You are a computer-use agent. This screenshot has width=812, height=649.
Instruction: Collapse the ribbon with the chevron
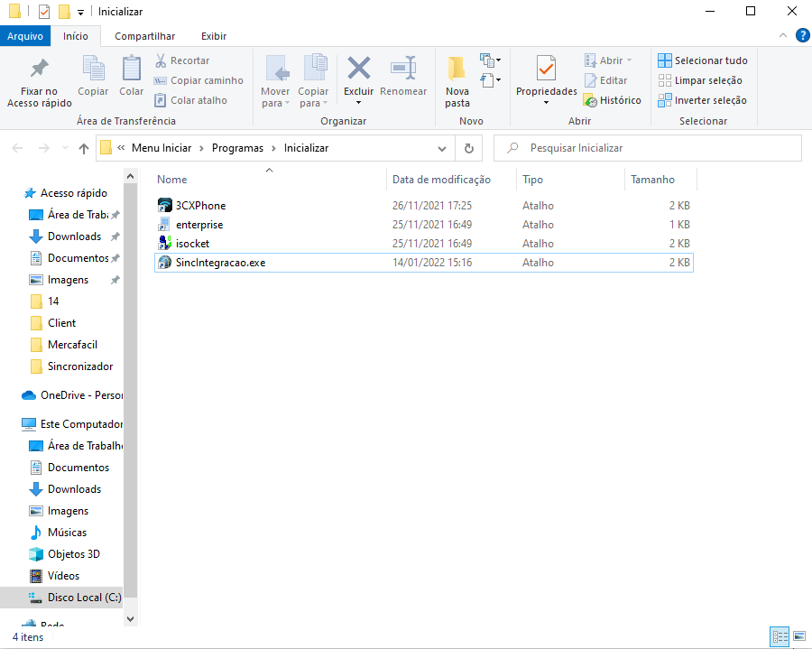(783, 36)
